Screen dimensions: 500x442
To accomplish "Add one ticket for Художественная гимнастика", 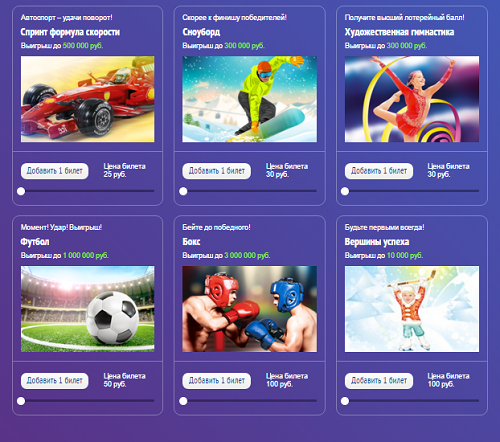I will click(379, 171).
